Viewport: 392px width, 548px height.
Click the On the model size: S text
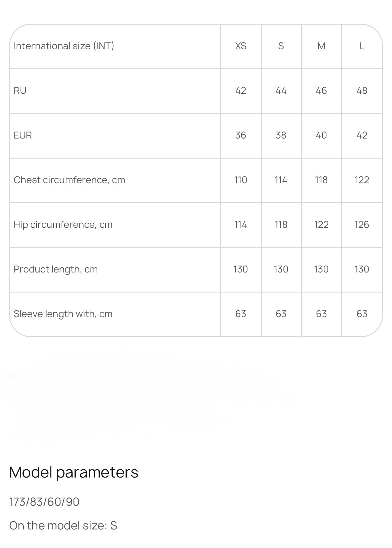(63, 526)
